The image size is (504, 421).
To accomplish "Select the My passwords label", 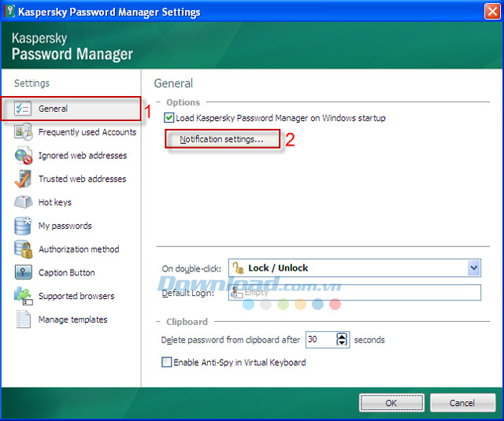I will [65, 226].
